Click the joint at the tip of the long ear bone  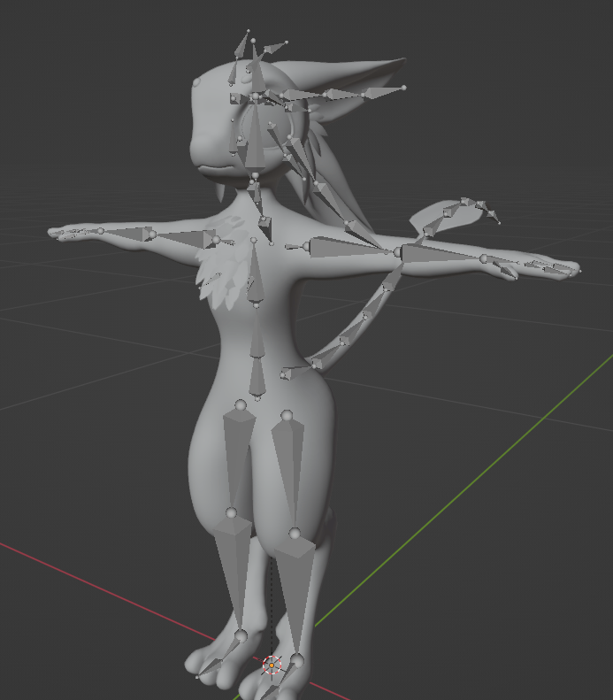coord(403,88)
